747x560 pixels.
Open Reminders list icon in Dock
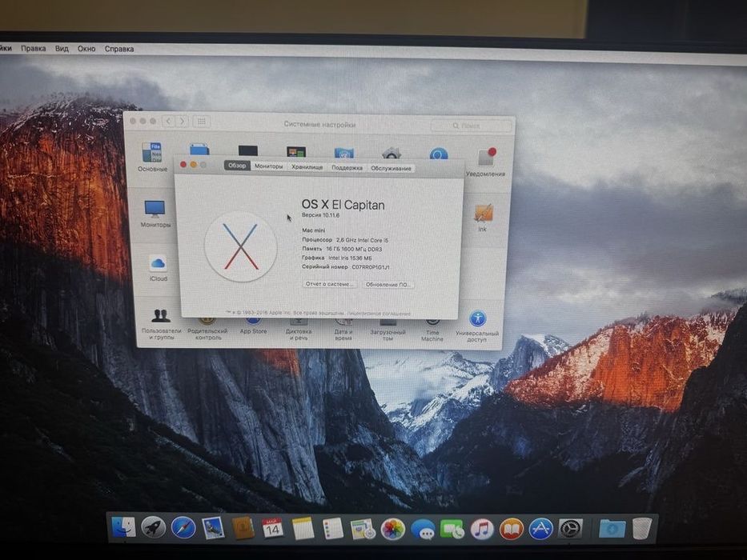[x=332, y=529]
